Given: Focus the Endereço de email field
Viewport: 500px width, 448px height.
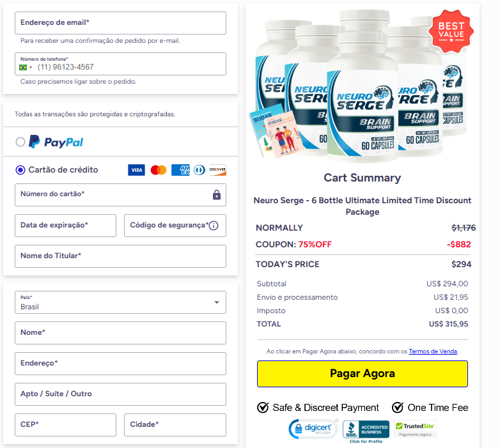Looking at the screenshot, I should (121, 23).
